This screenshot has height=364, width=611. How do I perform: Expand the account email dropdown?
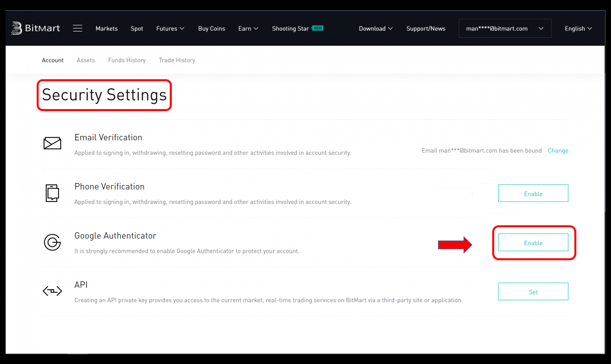(x=504, y=28)
